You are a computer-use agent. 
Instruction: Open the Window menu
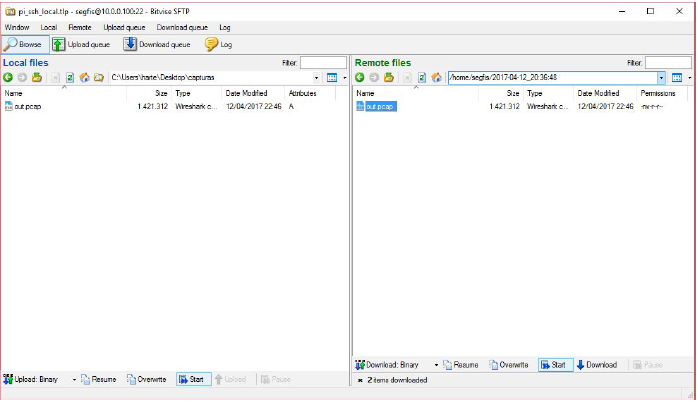pyautogui.click(x=17, y=27)
